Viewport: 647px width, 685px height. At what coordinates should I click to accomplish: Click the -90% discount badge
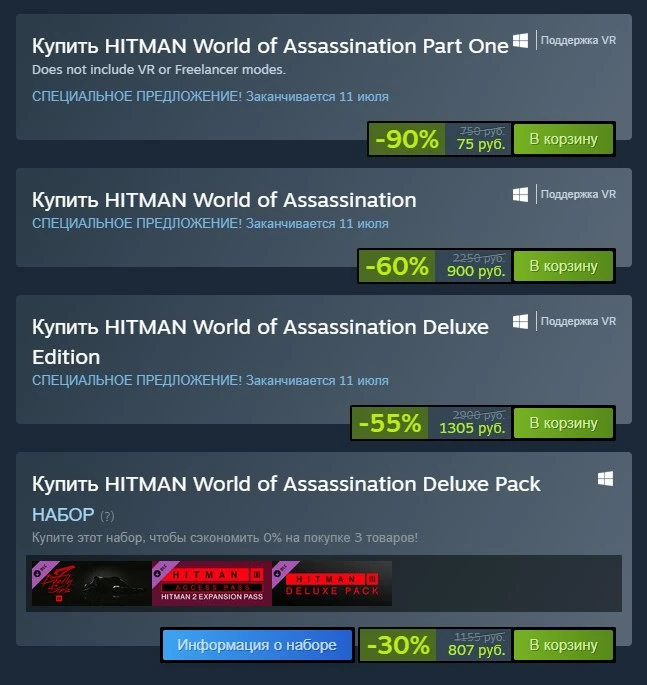(x=407, y=139)
